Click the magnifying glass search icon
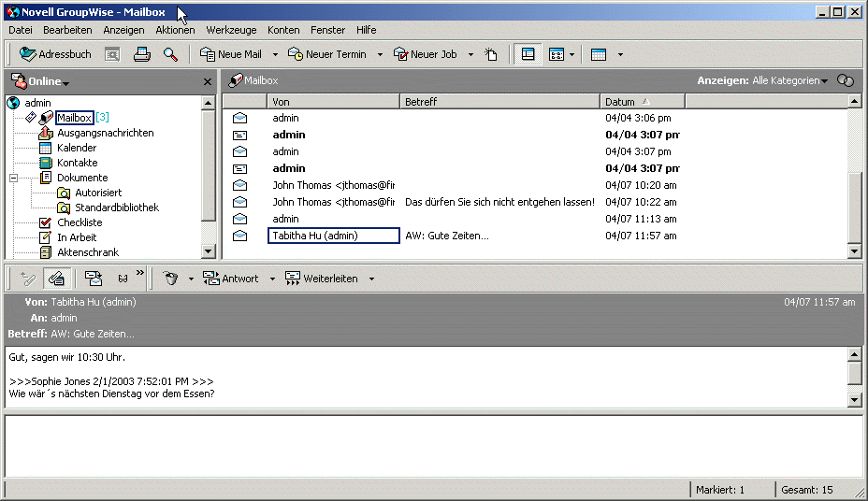Screen dimensions: 868x501 pos(170,54)
